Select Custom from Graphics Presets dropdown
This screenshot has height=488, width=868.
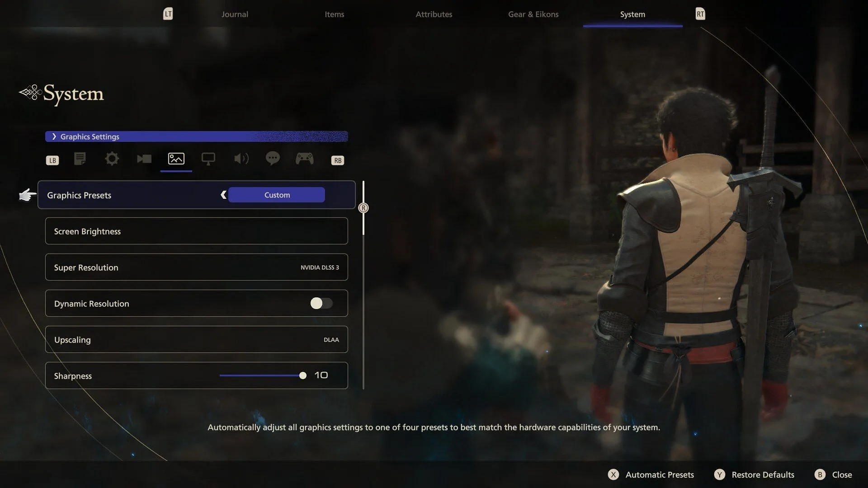(277, 194)
